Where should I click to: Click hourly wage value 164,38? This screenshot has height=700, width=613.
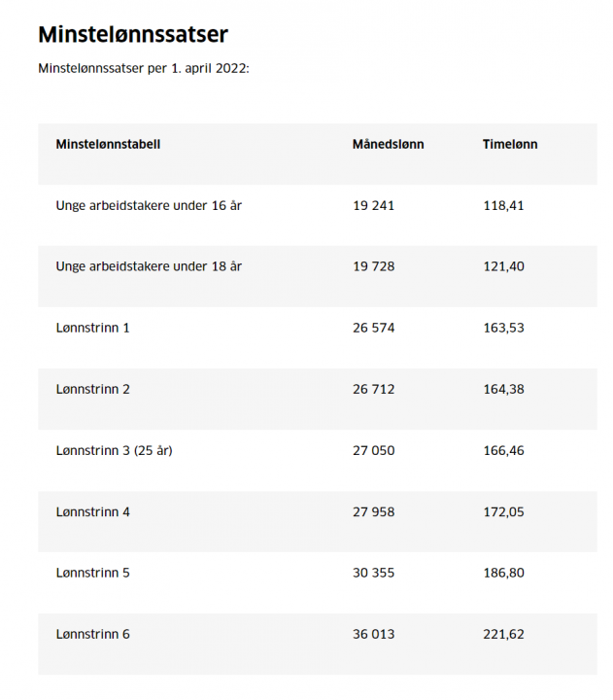503,389
